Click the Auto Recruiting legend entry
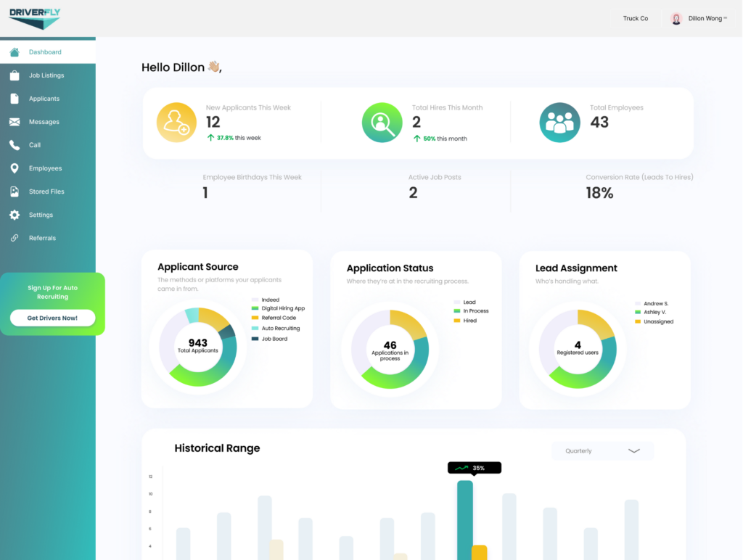 tap(275, 329)
